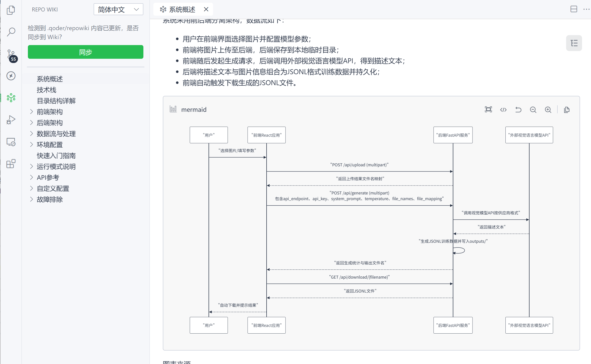Copy the mermaid diagram content

[x=567, y=110]
